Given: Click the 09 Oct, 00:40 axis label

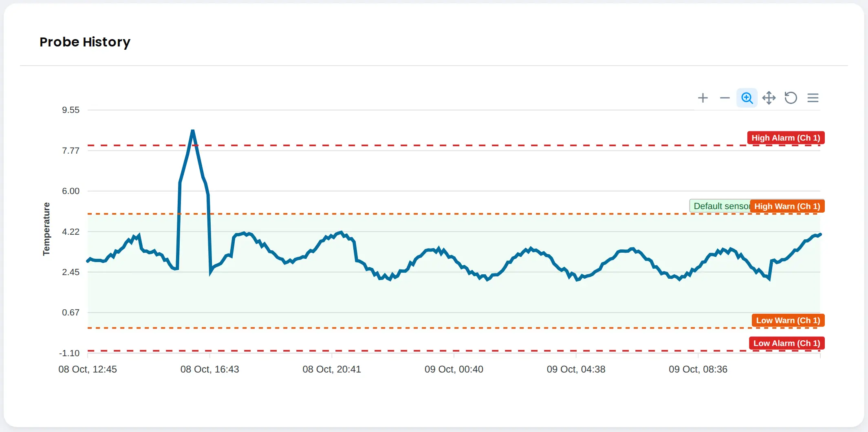Looking at the screenshot, I should 454,369.
